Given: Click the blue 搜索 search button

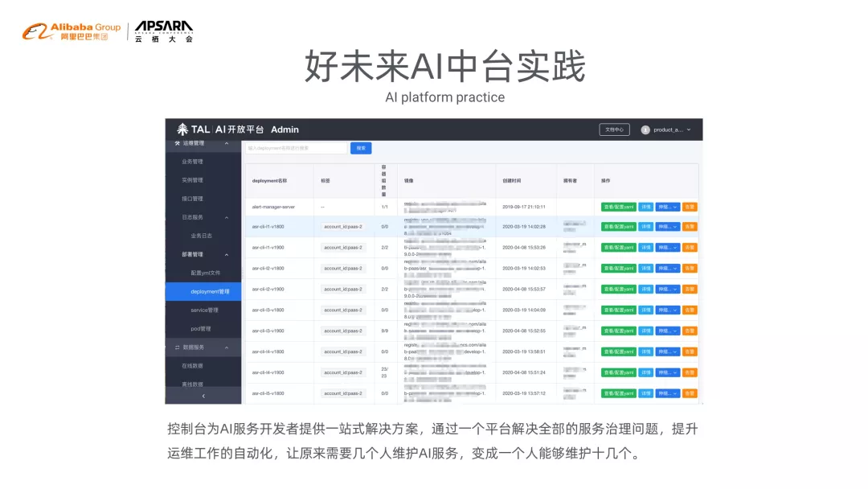Looking at the screenshot, I should [x=361, y=149].
